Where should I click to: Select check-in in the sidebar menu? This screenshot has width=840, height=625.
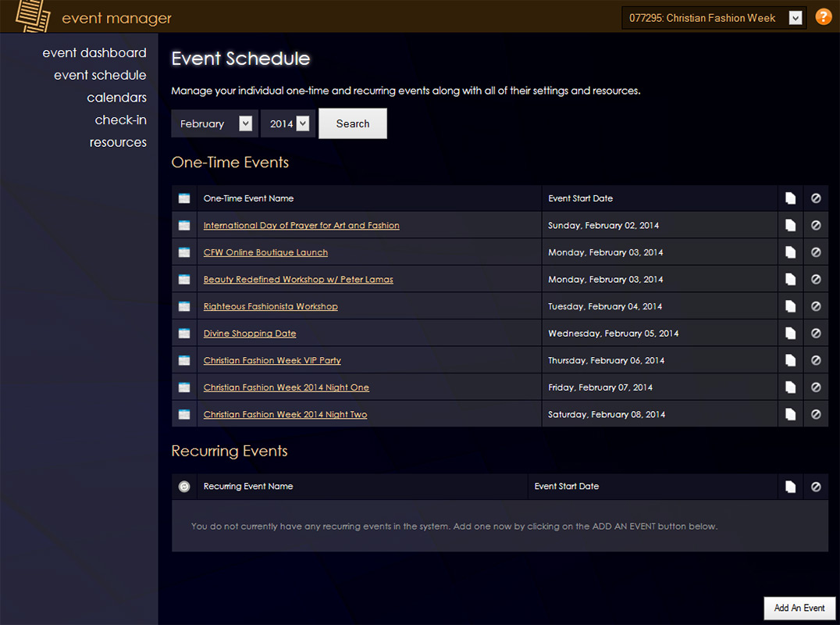pyautogui.click(x=120, y=120)
